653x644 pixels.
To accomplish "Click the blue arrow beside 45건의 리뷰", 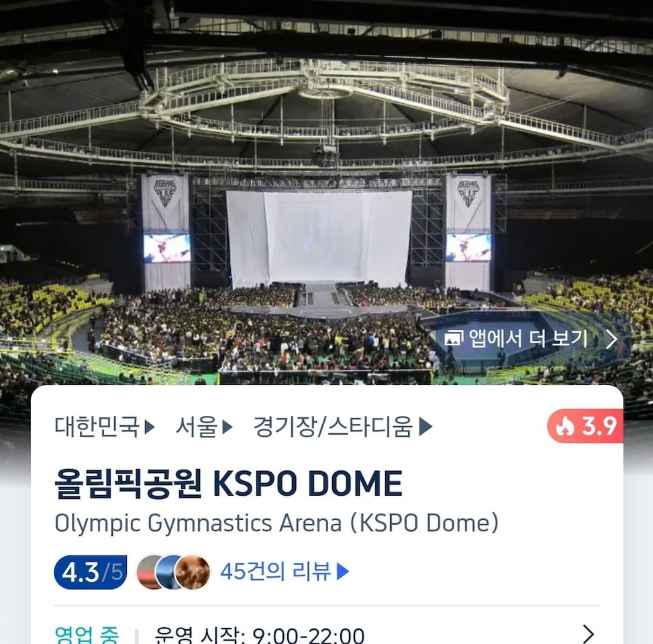I will [x=343, y=572].
